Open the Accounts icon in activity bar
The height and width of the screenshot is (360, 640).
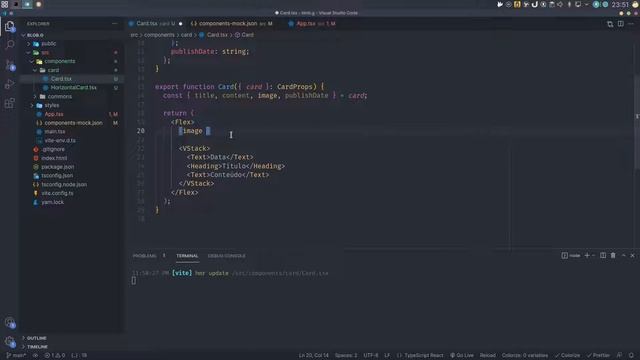pyautogui.click(x=10, y=323)
